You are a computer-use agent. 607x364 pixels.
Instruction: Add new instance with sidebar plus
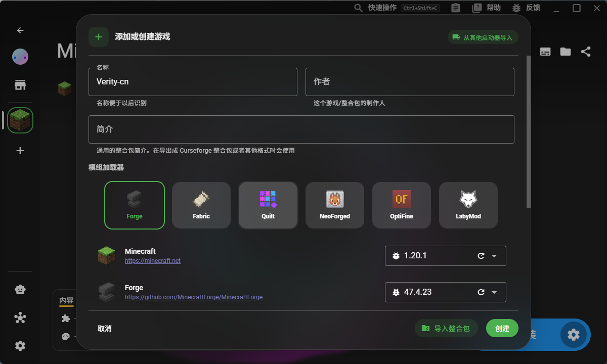20,151
